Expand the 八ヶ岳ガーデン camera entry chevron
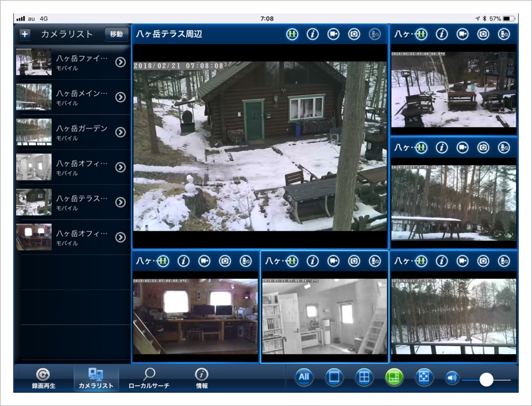 coord(120,132)
